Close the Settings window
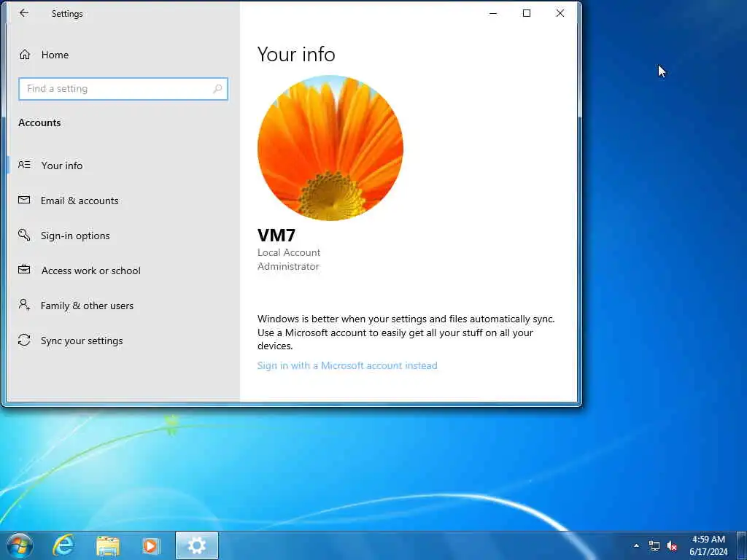 pos(560,13)
